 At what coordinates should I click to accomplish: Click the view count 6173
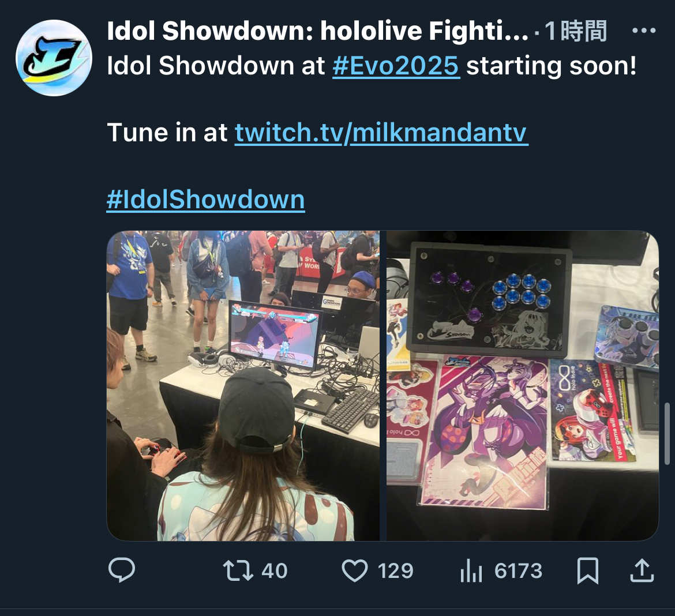click(x=518, y=571)
